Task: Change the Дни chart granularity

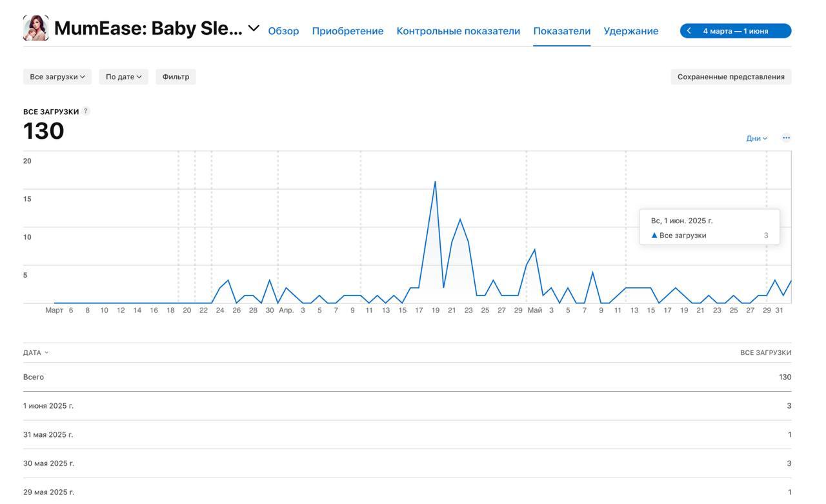Action: pyautogui.click(x=756, y=139)
